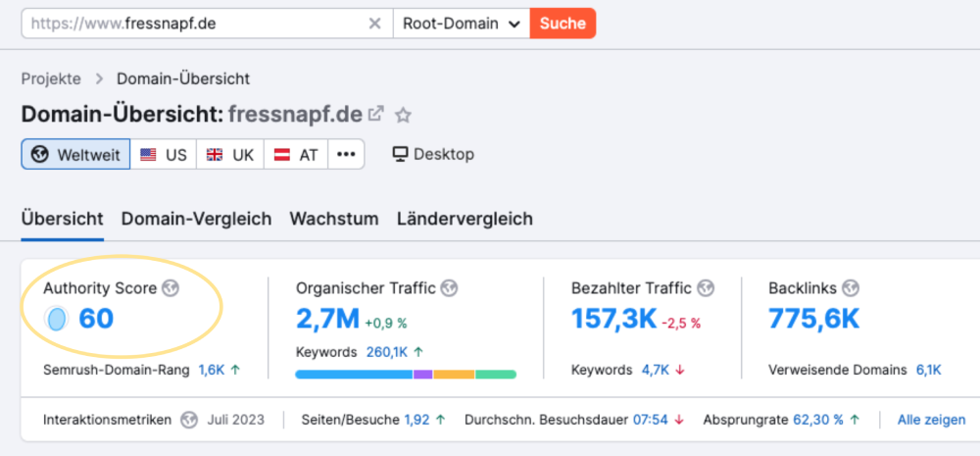Click the globe icon beside Organischer Traffic
The width and height of the screenshot is (980, 456).
tap(449, 287)
